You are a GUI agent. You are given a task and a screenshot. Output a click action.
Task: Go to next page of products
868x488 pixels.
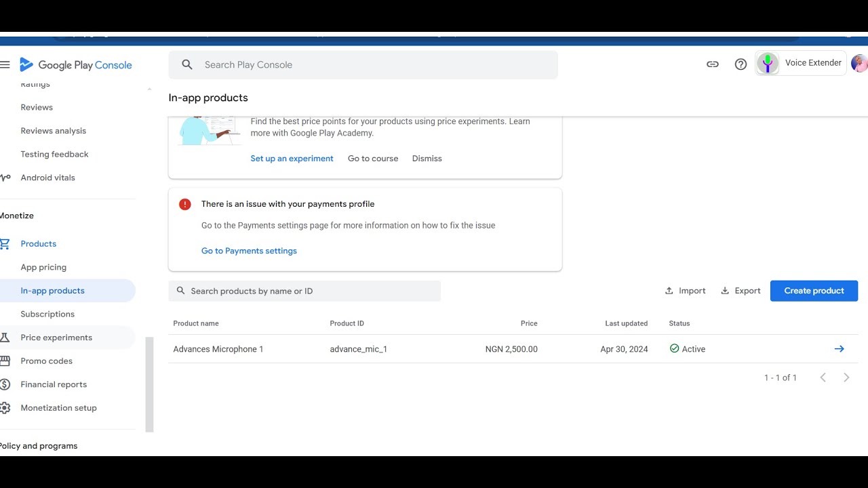point(846,378)
